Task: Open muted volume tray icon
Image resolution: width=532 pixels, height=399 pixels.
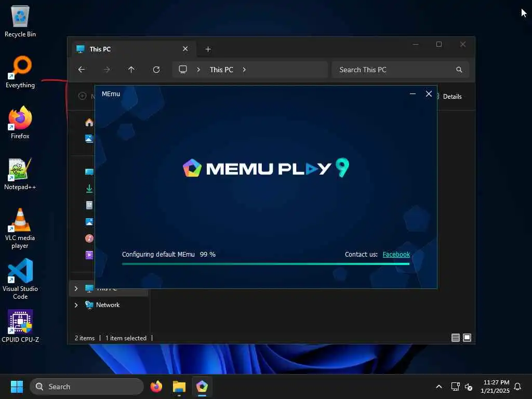Action: pos(469,387)
